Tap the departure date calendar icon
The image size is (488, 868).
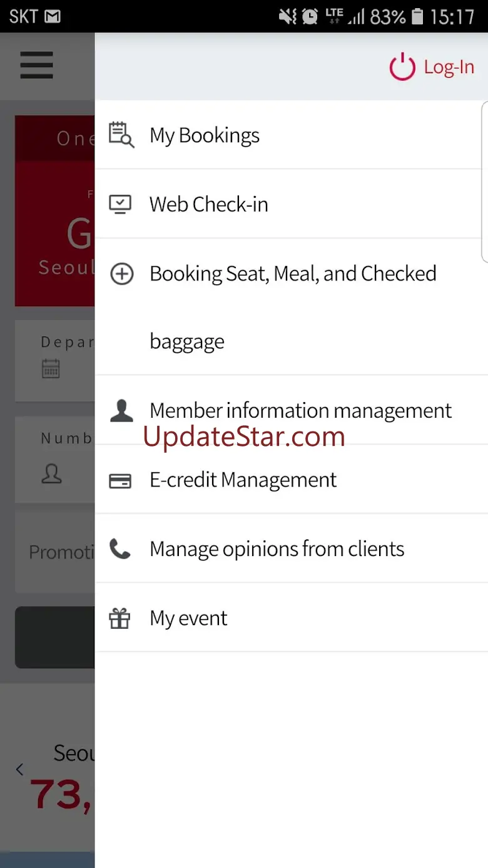51,368
